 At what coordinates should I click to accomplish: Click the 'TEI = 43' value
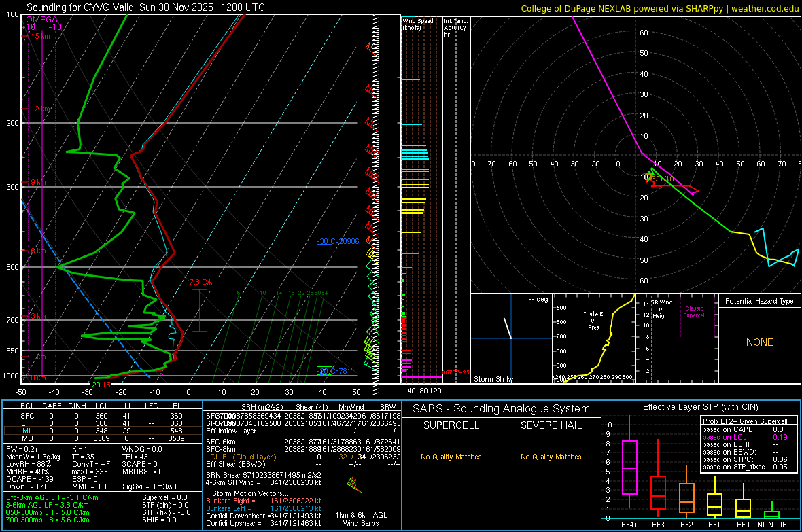point(135,457)
